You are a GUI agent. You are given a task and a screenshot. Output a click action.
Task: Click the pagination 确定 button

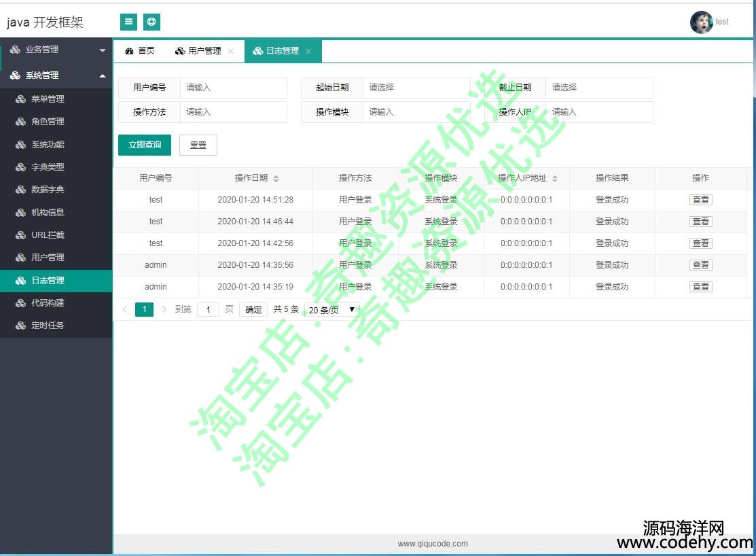click(x=253, y=310)
